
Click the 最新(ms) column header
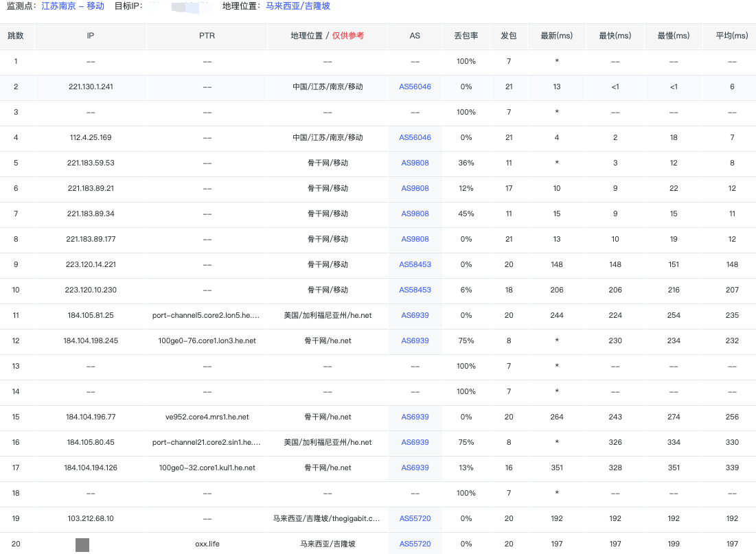click(x=557, y=36)
